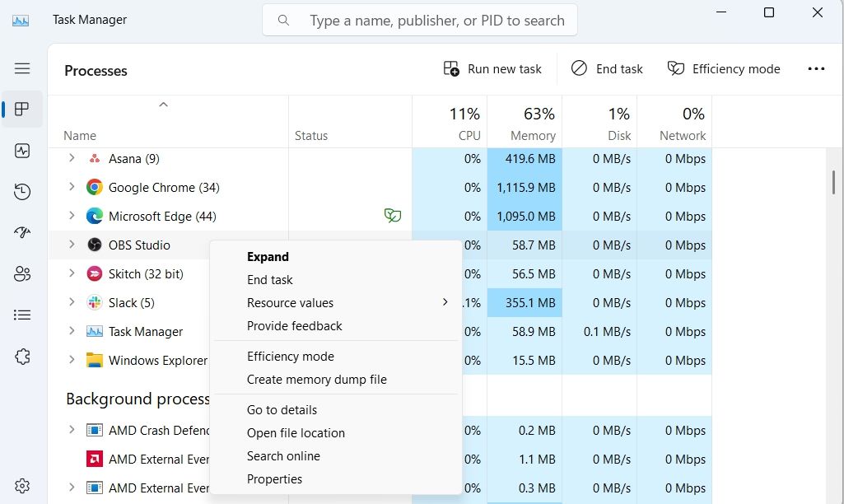Image resolution: width=844 pixels, height=504 pixels.
Task: Choose Open file location menu entry
Action: coord(296,433)
